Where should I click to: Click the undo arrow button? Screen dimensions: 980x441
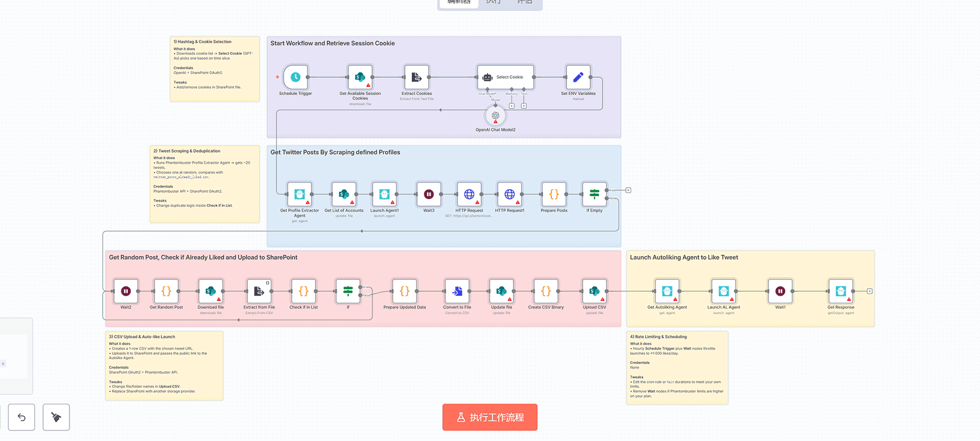tap(22, 417)
